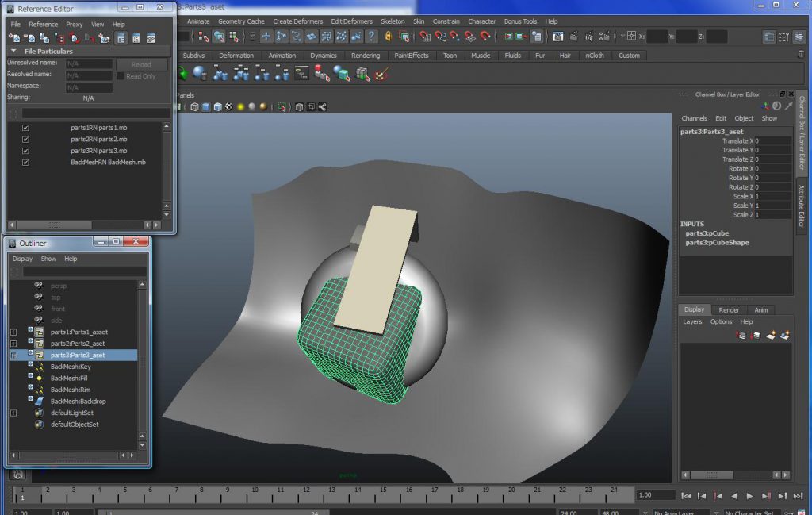Toggle the eye view button in Reference Editor
This screenshot has height=515, width=812.
pyautogui.click(x=151, y=38)
